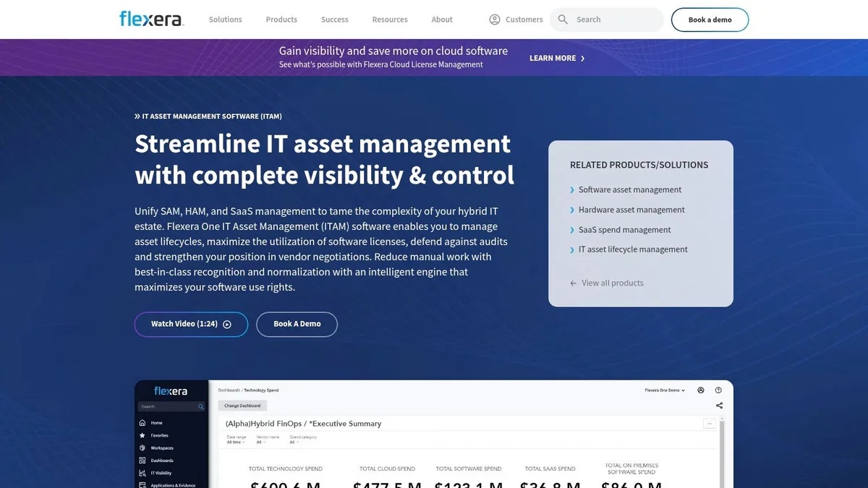Click the play icon in Watch Video button
Viewport: 868px width, 488px height.
point(227,325)
